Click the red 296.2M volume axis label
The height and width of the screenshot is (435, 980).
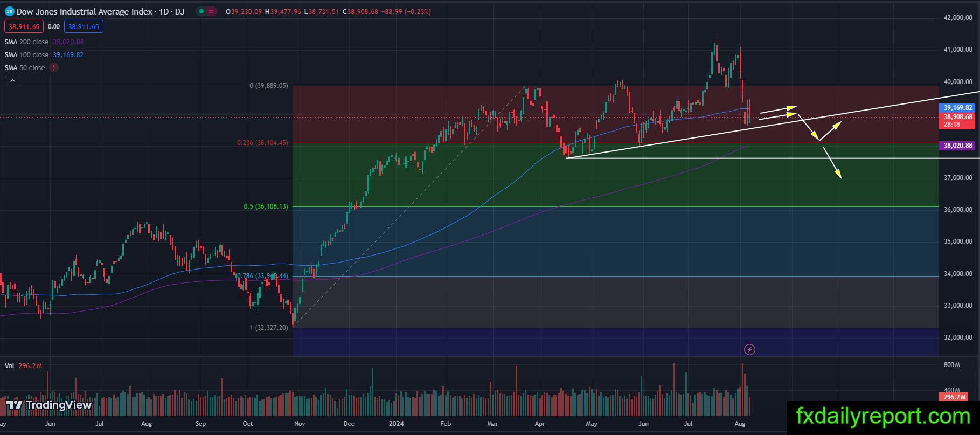tap(953, 397)
